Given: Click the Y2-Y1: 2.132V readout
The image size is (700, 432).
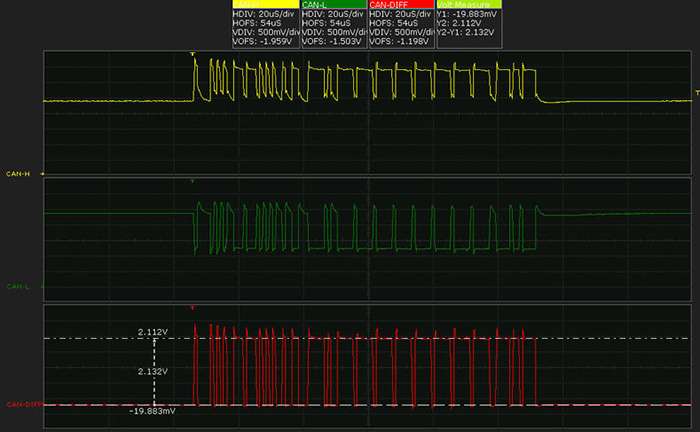Looking at the screenshot, I should [466, 32].
